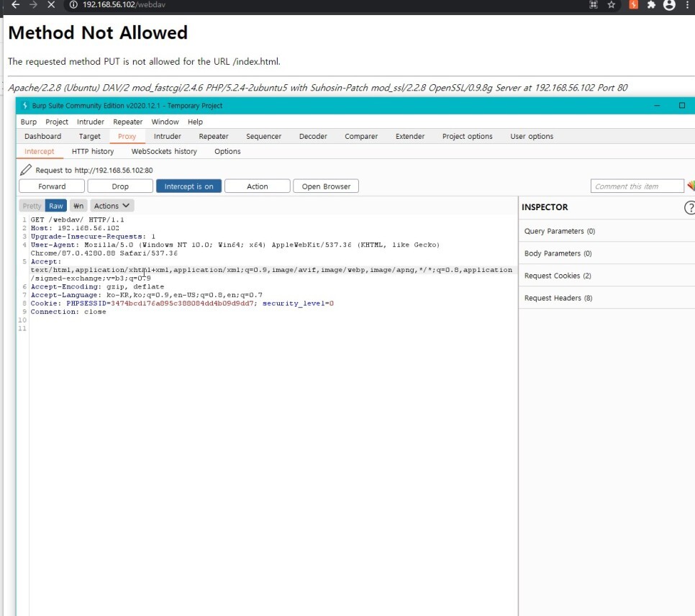
Task: Click the GET /webdav/ HTTP/1.1 request line
Action: (77, 219)
